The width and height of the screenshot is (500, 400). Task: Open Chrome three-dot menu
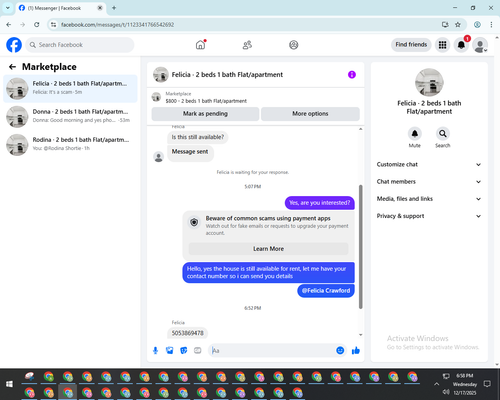click(491, 25)
